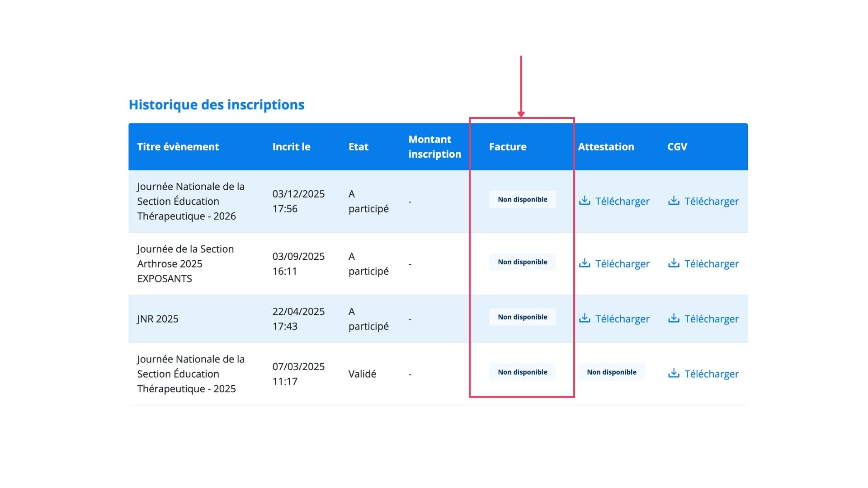This screenshot has width=868, height=488.
Task: Click Non disponible facture badge for 2026 event
Action: tap(523, 199)
